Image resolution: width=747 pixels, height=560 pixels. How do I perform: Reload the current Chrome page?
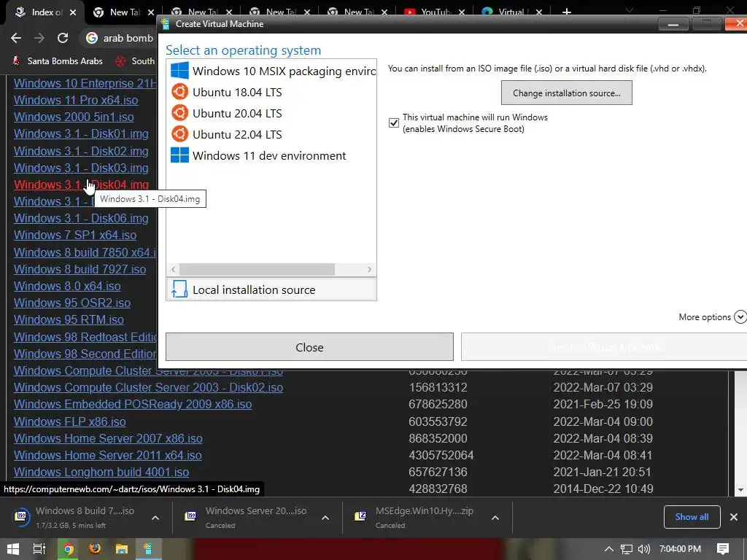63,38
